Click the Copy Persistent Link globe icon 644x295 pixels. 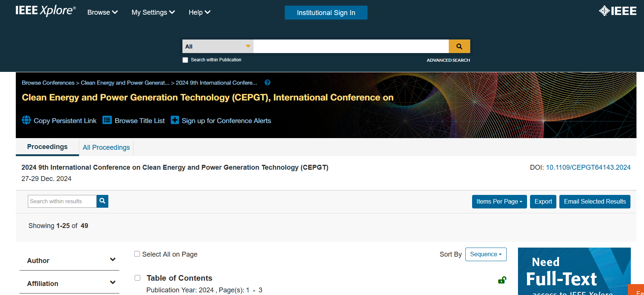tap(26, 120)
